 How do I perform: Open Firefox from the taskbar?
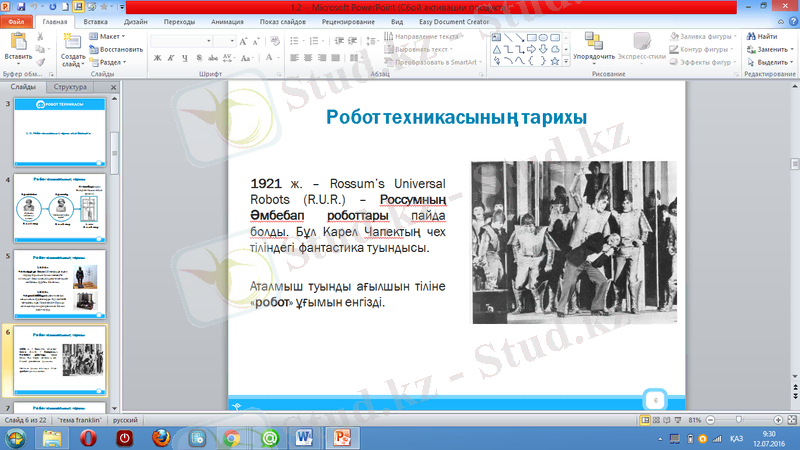[x=160, y=438]
